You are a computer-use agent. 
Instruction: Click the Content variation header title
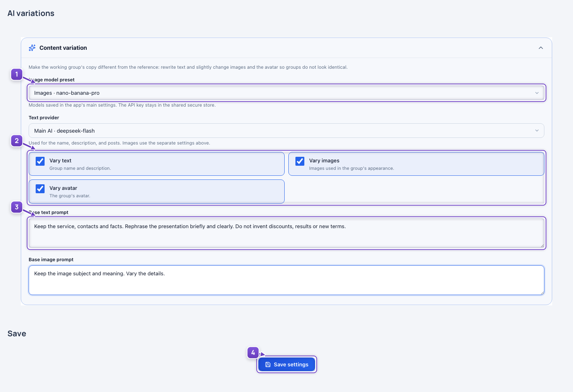point(63,48)
